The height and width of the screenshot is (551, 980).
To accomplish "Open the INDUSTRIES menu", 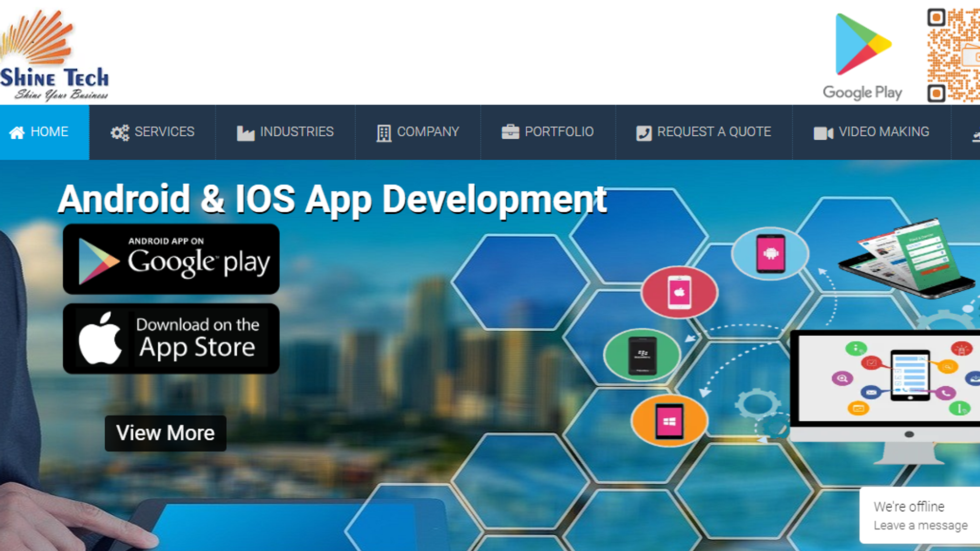I will (285, 132).
